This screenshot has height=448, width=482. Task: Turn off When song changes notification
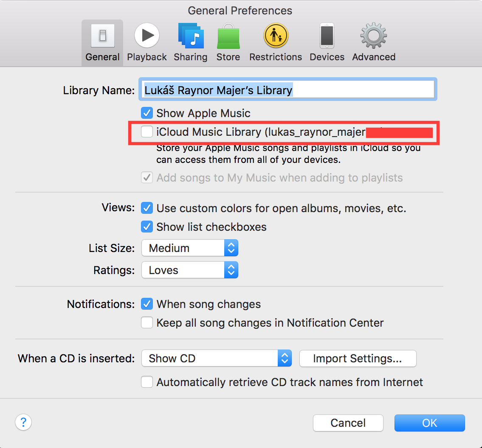click(147, 304)
